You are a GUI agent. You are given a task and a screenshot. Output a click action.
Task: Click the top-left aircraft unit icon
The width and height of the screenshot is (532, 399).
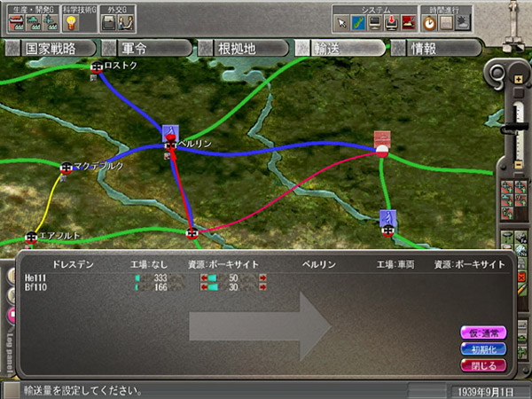pos(507,187)
